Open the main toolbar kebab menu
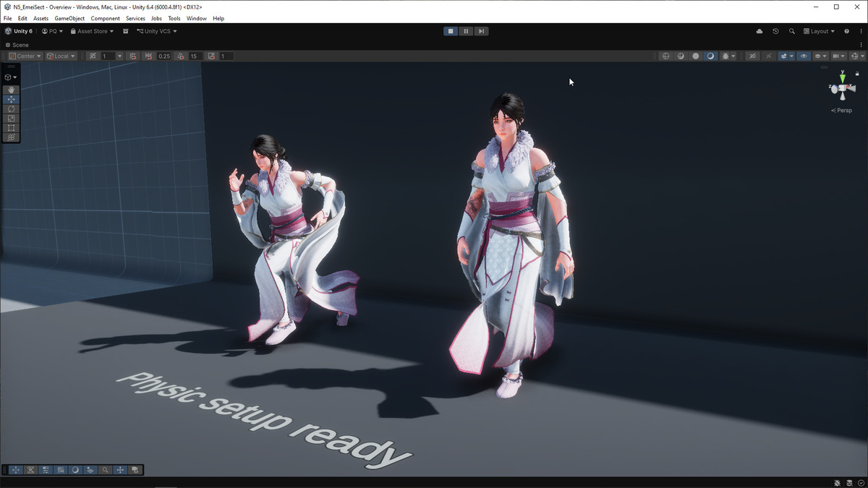Viewport: 868px width, 488px height. [861, 31]
